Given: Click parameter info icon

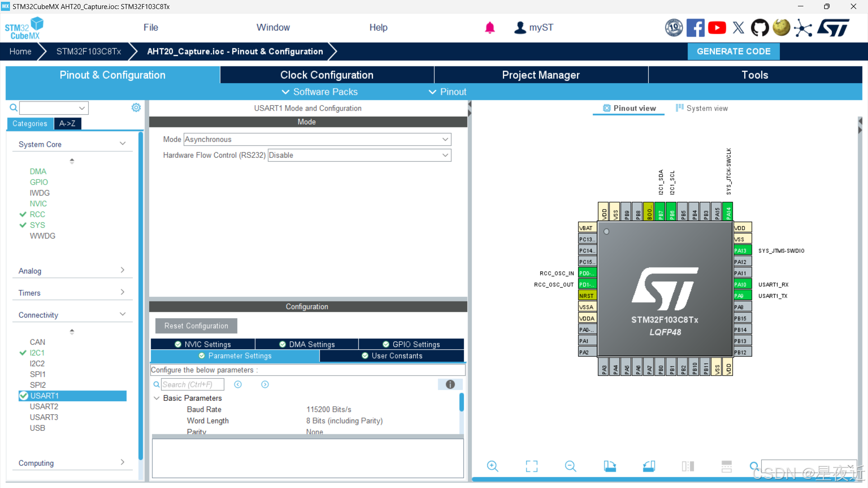Looking at the screenshot, I should pos(450,385).
